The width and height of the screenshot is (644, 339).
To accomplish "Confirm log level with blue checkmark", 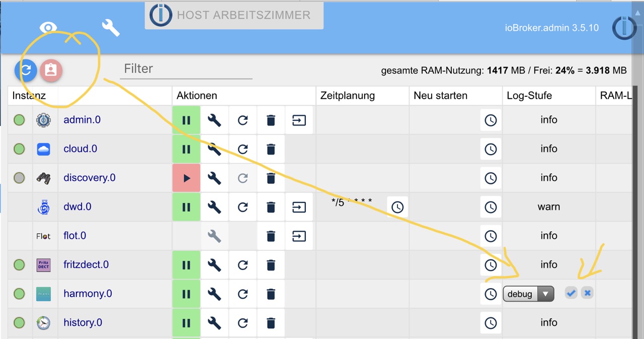I will pyautogui.click(x=571, y=293).
